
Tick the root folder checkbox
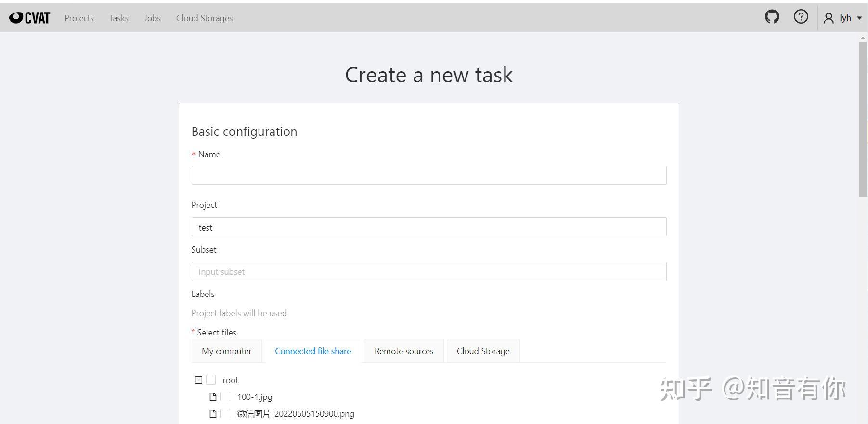[x=211, y=380]
